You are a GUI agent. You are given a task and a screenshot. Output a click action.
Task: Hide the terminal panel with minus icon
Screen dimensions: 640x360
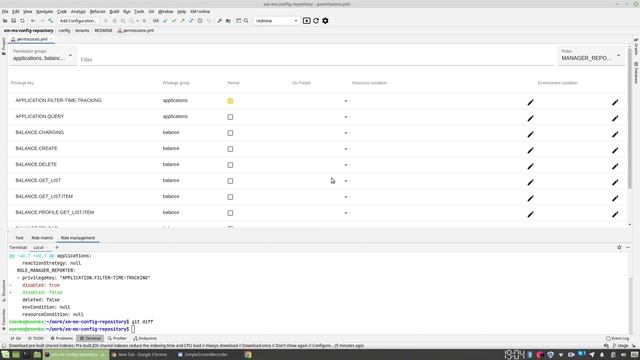click(x=628, y=247)
